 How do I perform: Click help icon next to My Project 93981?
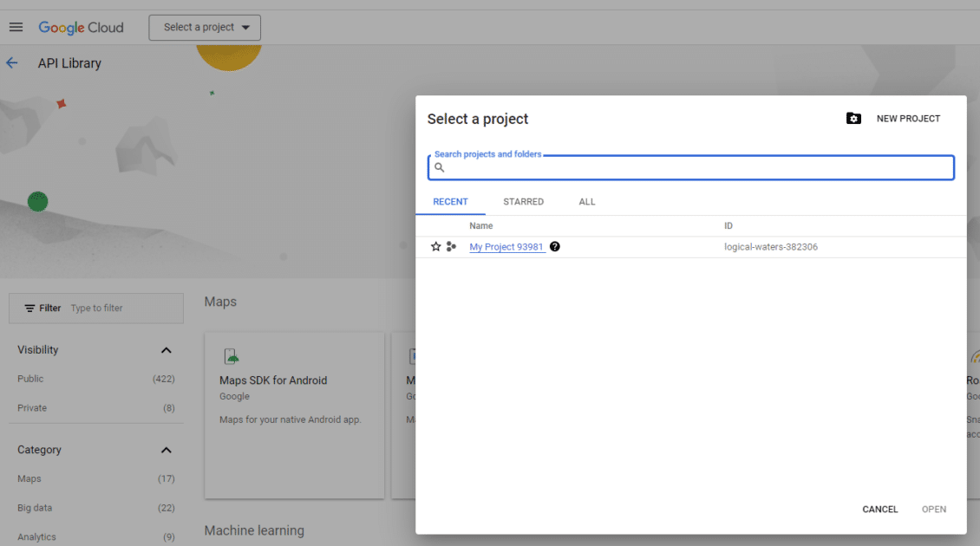pyautogui.click(x=555, y=246)
